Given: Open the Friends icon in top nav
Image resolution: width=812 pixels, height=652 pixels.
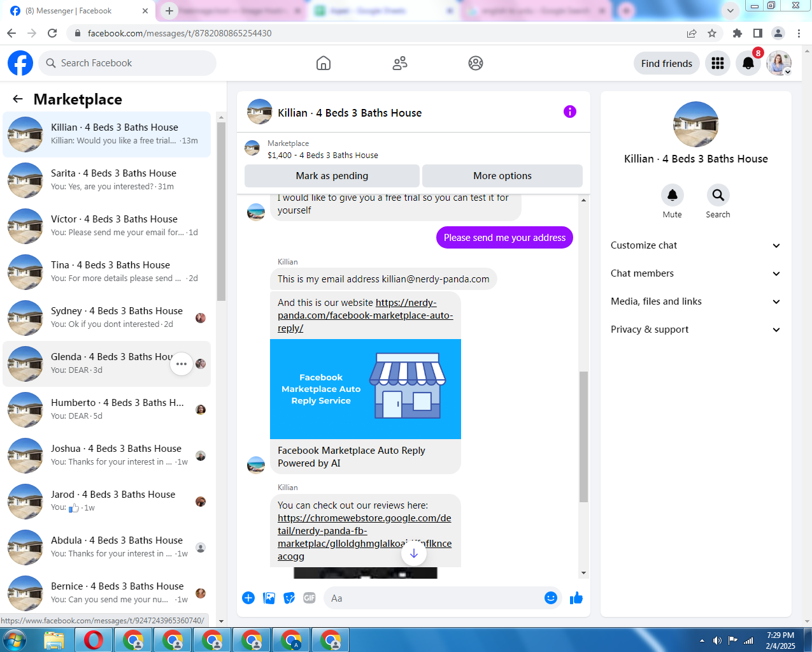Looking at the screenshot, I should pyautogui.click(x=400, y=63).
